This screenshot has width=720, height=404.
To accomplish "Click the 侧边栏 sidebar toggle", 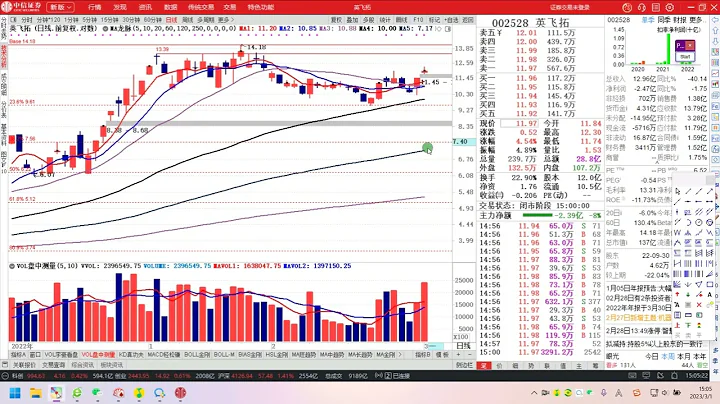I will coord(465,365).
